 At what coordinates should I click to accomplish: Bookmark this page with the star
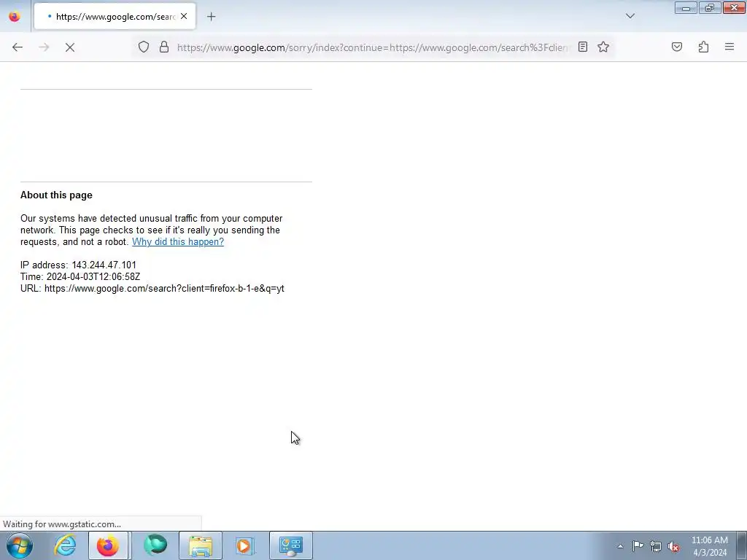click(x=603, y=47)
